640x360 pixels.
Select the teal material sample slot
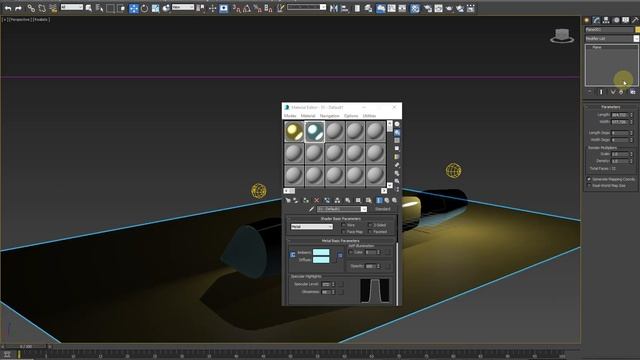pyautogui.click(x=314, y=131)
